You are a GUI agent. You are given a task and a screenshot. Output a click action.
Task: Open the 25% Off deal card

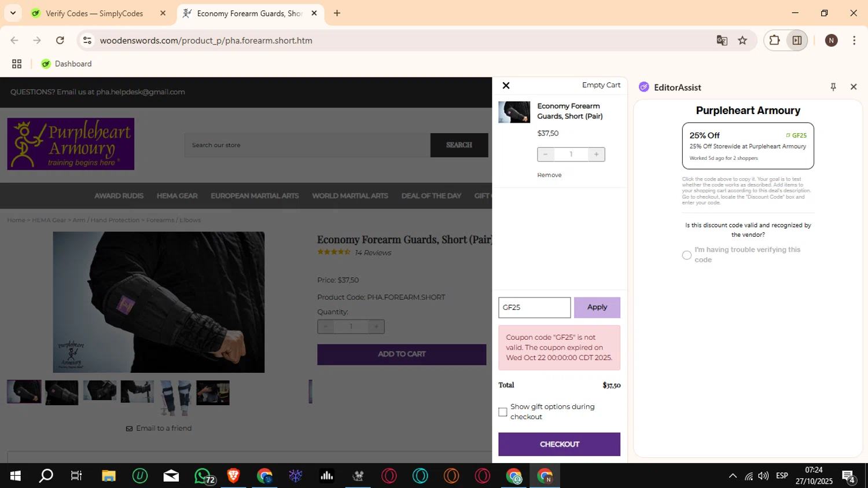[x=748, y=146]
